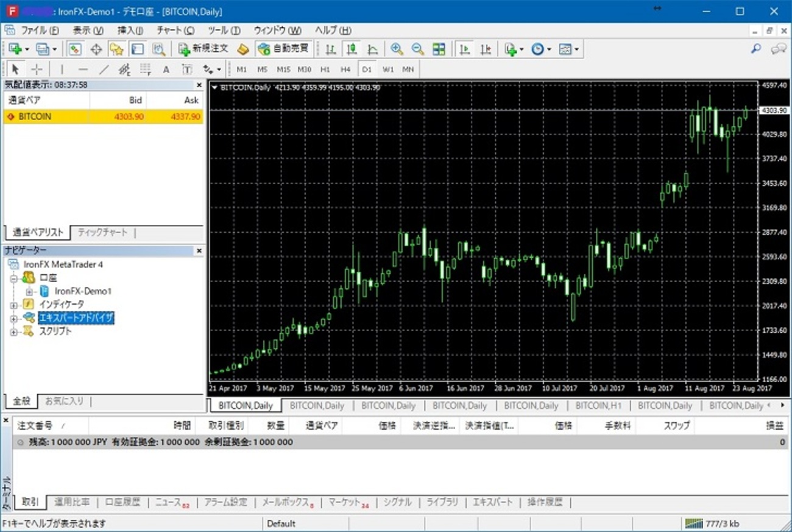Close the ナビゲーター navigator panel
The height and width of the screenshot is (532, 792).
[199, 250]
